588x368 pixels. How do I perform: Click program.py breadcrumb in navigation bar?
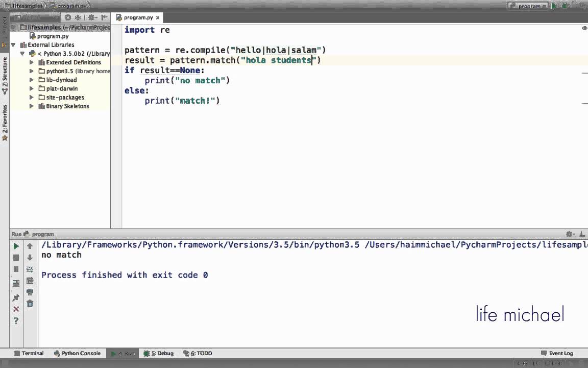tap(68, 6)
